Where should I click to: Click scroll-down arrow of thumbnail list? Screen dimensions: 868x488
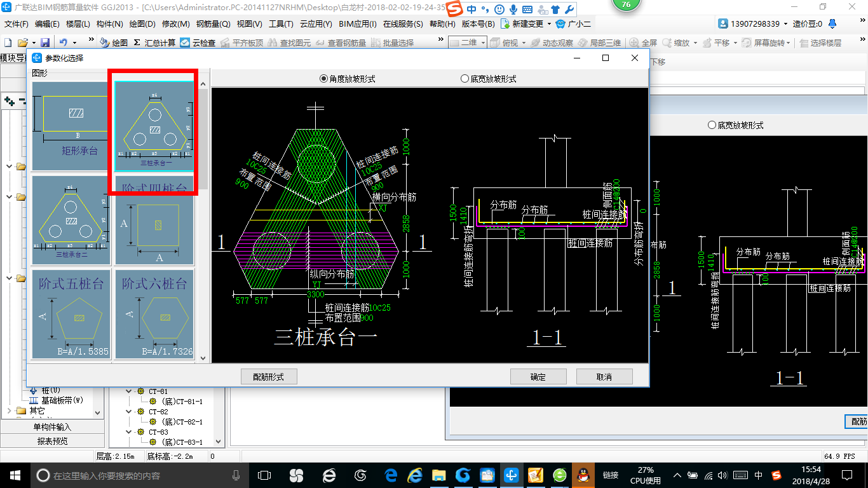(x=203, y=358)
